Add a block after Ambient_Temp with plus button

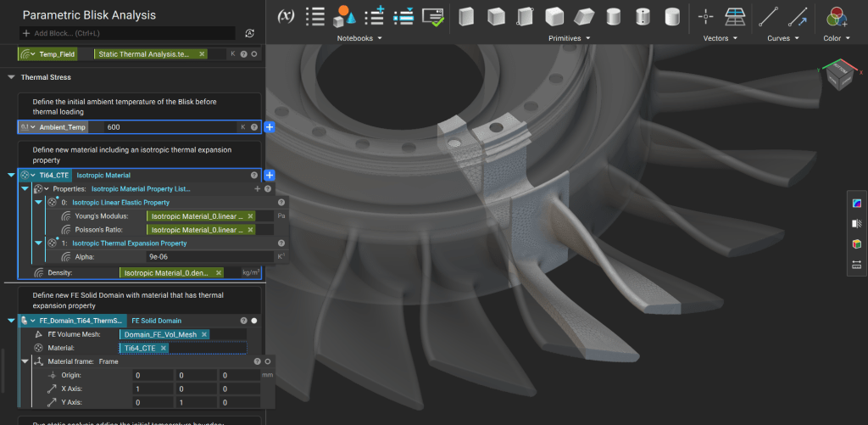(270, 127)
